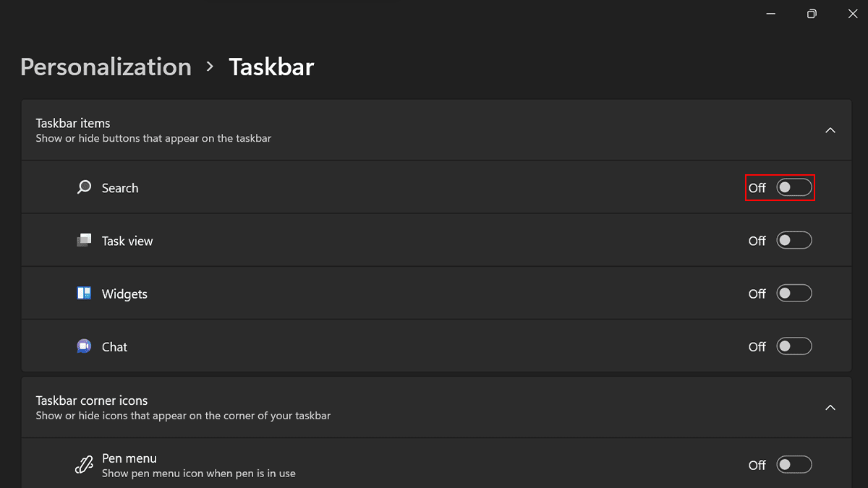Viewport: 868px width, 488px height.
Task: Enable the Pen menu toggle
Action: [x=793, y=465]
